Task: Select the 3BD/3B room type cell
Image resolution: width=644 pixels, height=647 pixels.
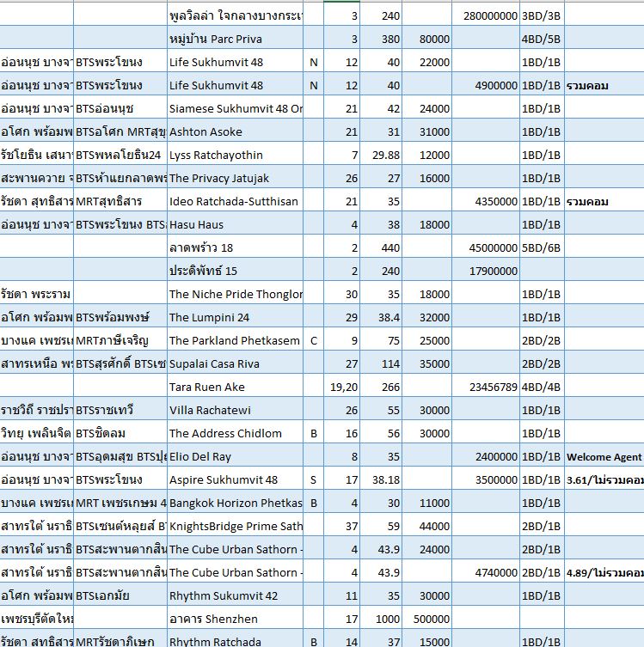Action: pos(542,15)
